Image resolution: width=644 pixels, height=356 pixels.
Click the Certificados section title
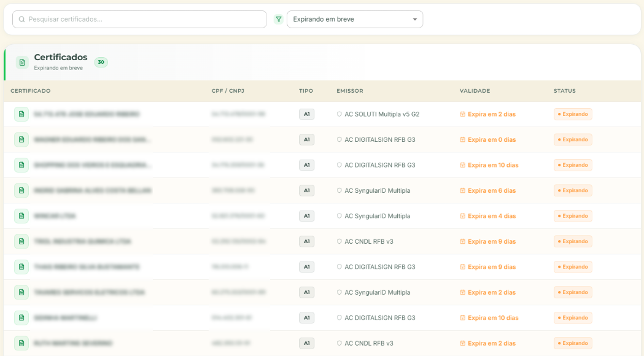coord(61,57)
